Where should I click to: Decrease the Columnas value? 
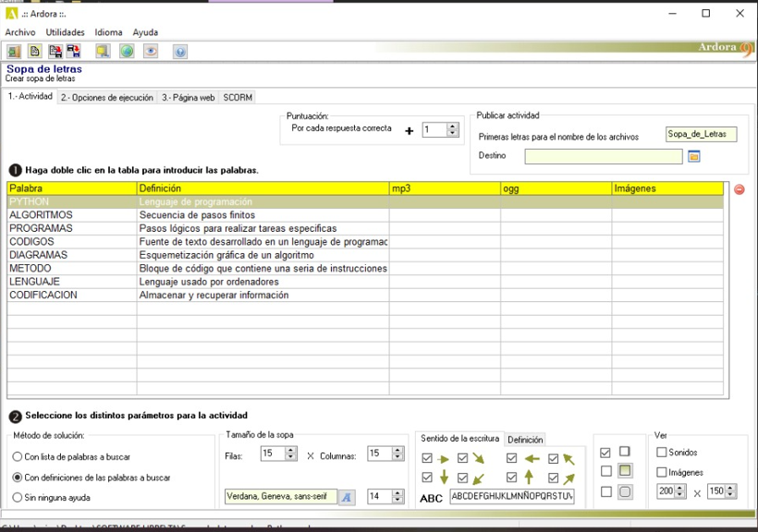click(397, 456)
